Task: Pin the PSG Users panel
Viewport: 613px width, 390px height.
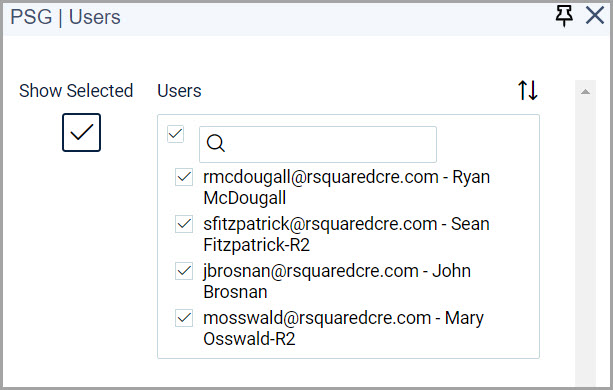Action: click(564, 16)
